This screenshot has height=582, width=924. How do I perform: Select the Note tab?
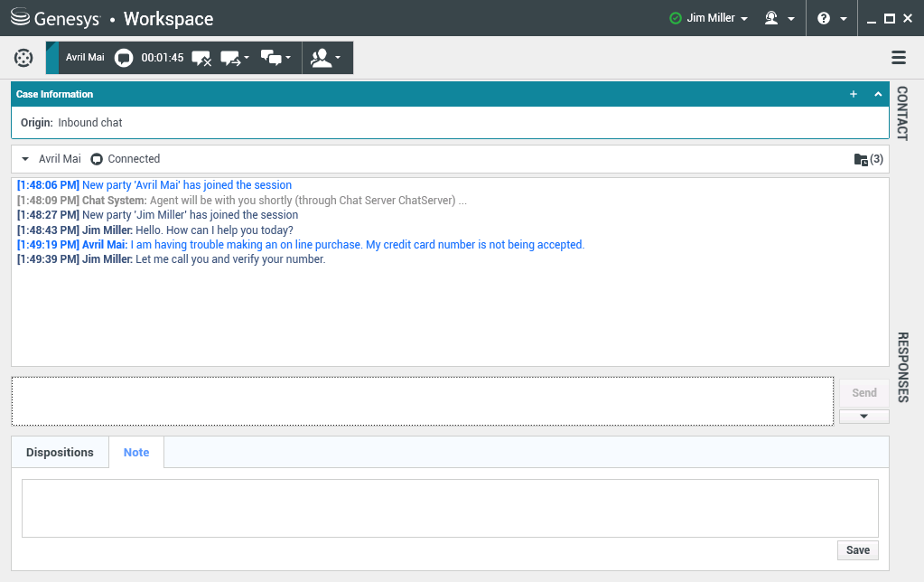[x=136, y=452]
